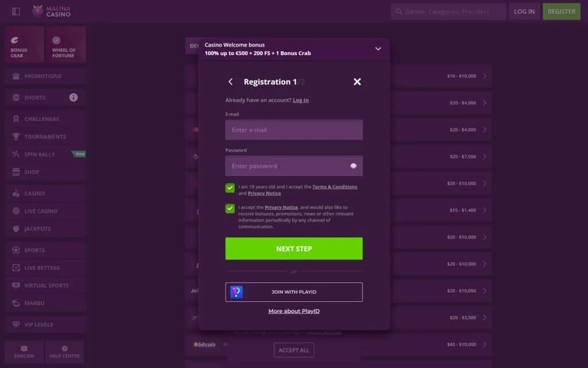Open Wheel of Fortune tile
This screenshot has width=588, height=368.
pyautogui.click(x=65, y=45)
